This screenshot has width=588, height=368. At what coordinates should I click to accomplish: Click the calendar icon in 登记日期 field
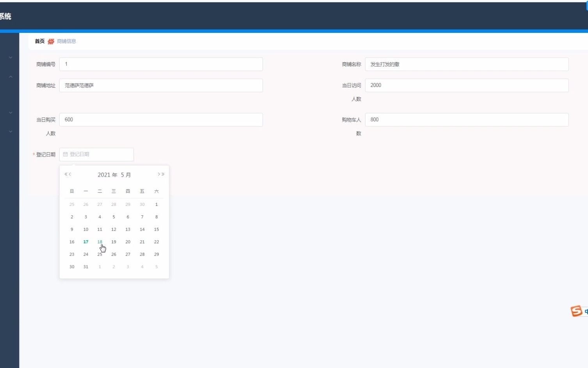coord(65,154)
